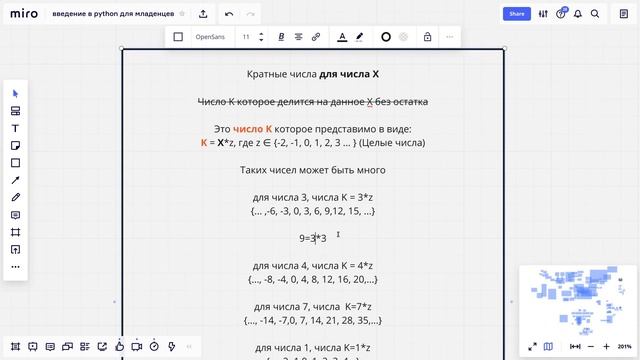
Task: Click the 201% zoom level
Action: (624, 347)
